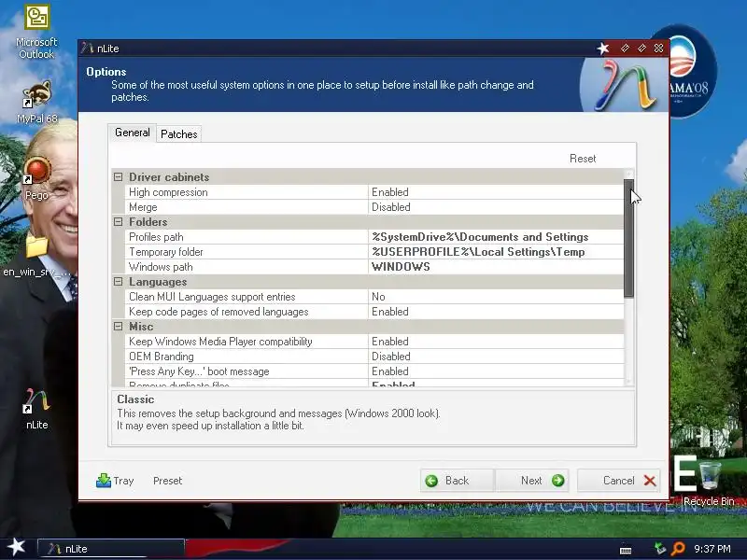This screenshot has width=747, height=560.
Task: Change Clean MUI Languages support value No
Action: pyautogui.click(x=496, y=297)
